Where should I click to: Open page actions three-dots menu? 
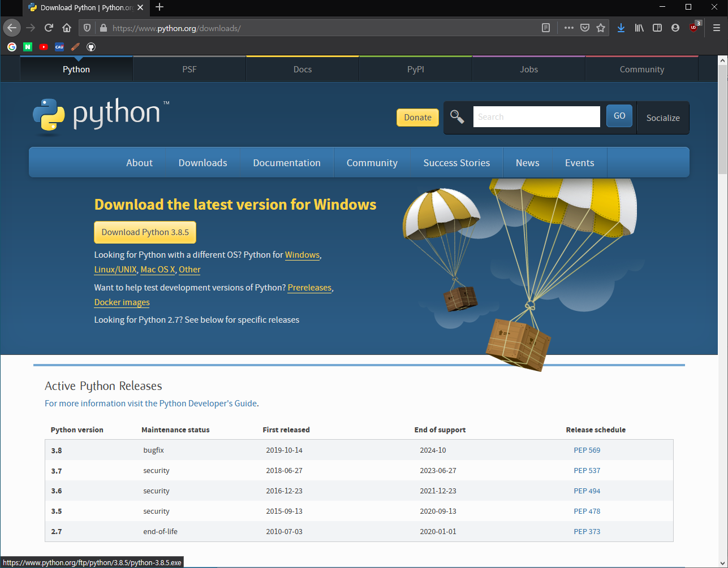tap(569, 28)
